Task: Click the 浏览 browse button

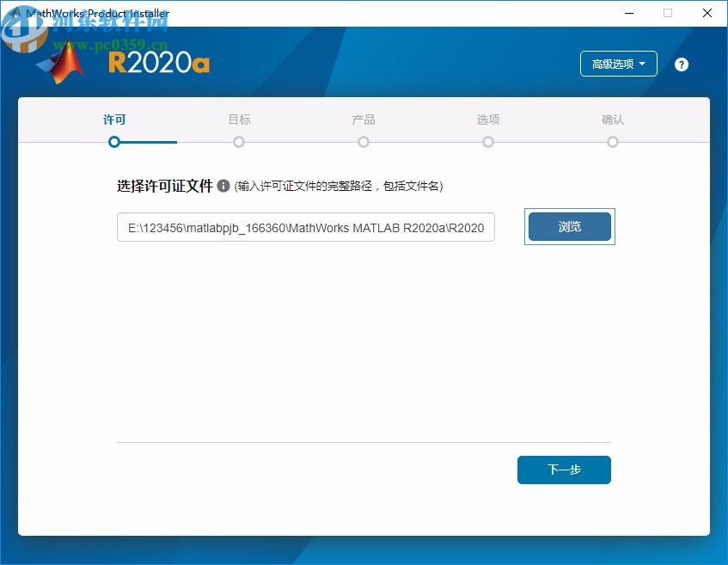Action: coord(569,226)
